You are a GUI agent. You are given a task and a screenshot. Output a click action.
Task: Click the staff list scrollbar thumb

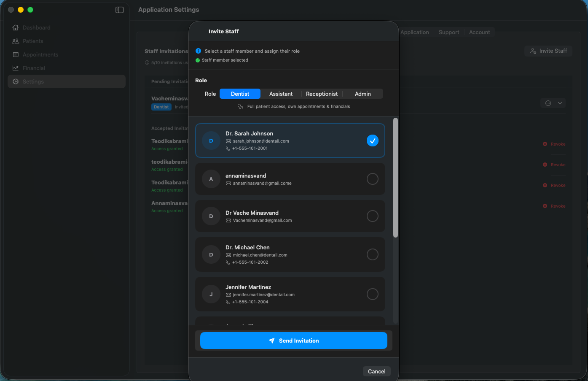[395, 177]
